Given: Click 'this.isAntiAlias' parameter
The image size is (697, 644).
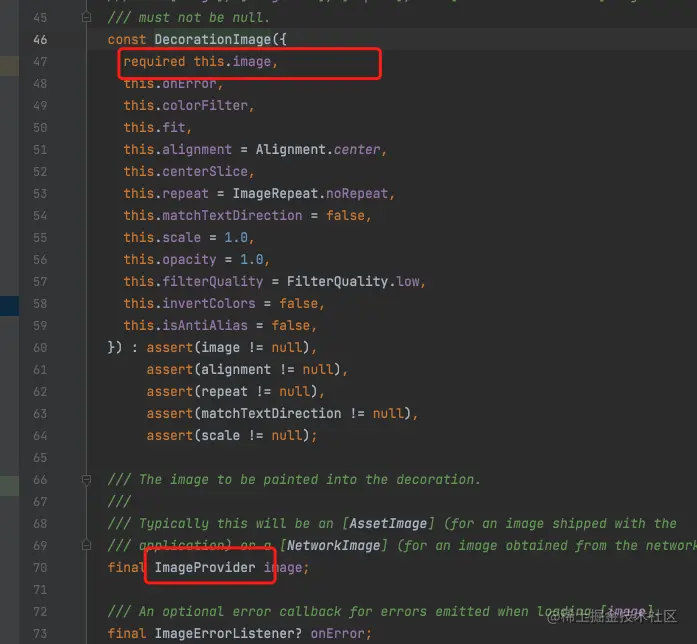Looking at the screenshot, I should coord(185,326).
